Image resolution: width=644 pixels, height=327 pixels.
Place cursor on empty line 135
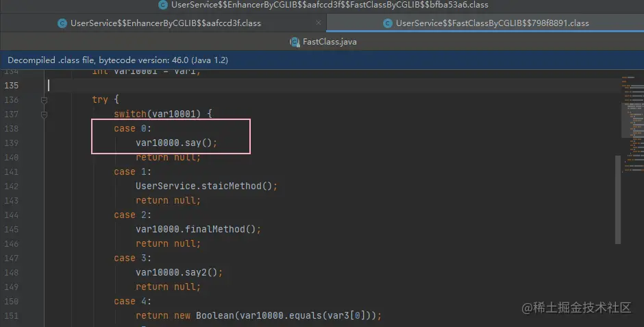tap(333, 86)
